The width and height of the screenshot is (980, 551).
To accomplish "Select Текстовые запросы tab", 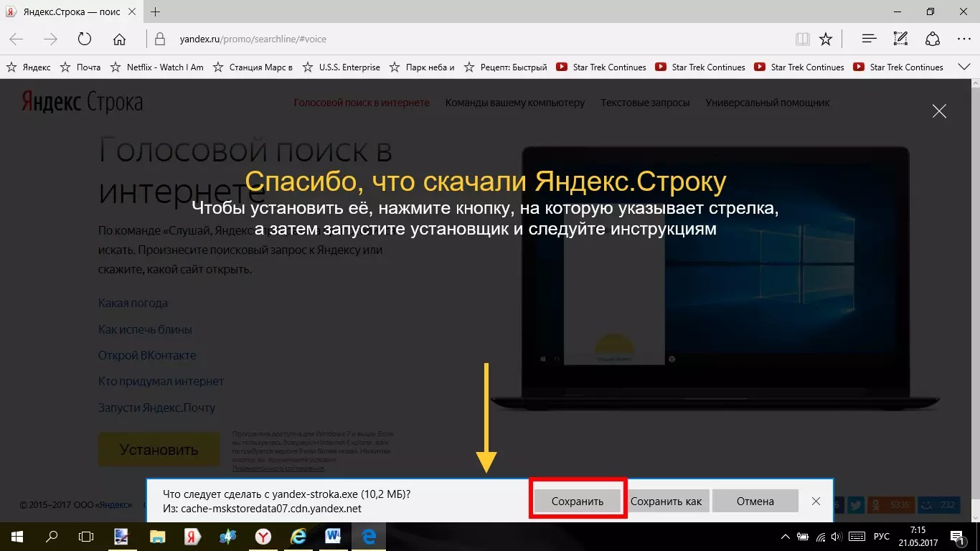I will pos(646,103).
